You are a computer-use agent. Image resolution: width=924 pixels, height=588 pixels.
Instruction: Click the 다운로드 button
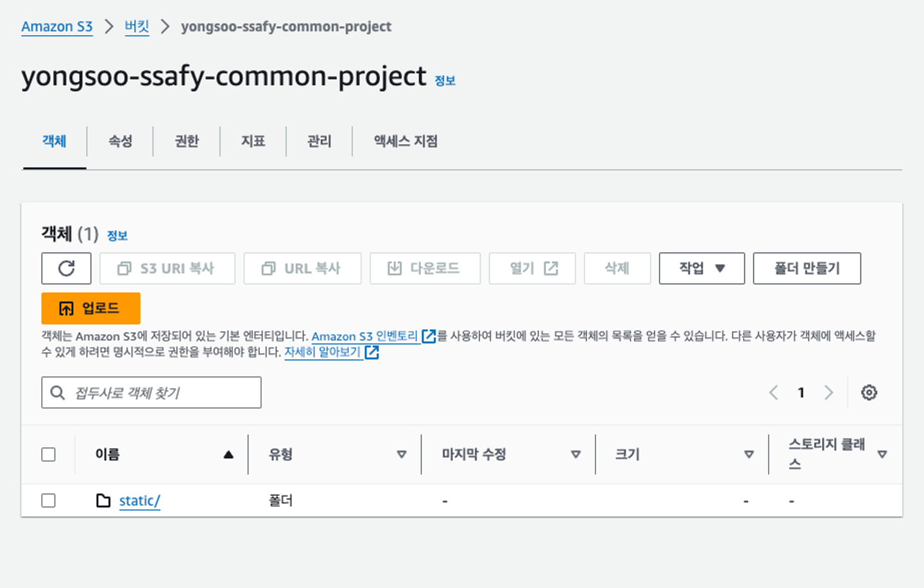tap(425, 268)
